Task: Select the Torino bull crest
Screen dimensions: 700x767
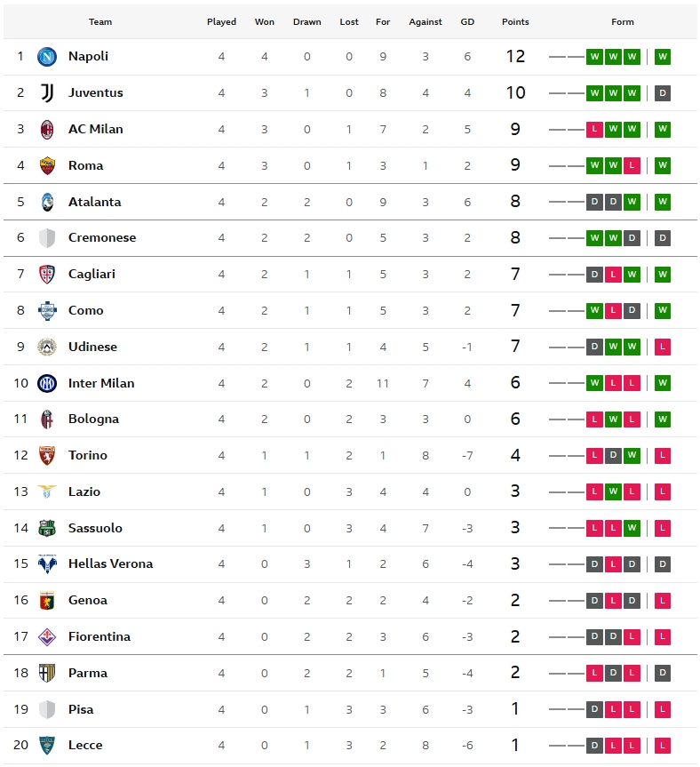Action: click(x=47, y=455)
